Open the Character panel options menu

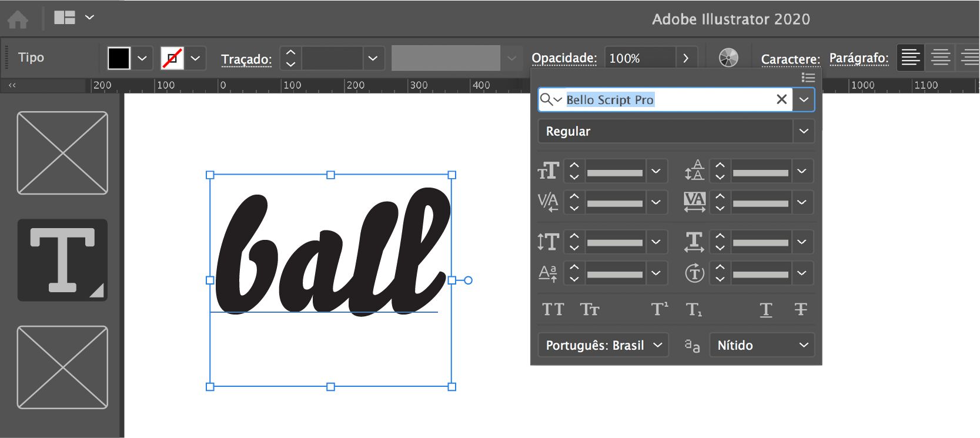[x=808, y=78]
